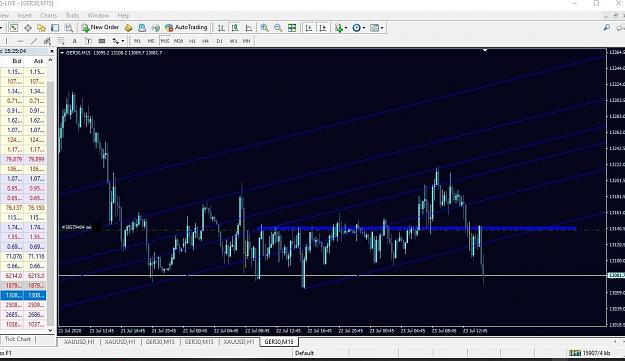
Task: Open the Charts menu
Action: tap(49, 16)
